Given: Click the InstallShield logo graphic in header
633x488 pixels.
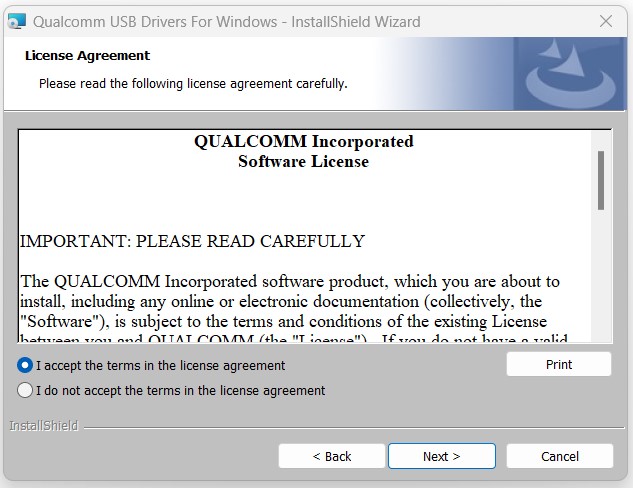Looking at the screenshot, I should pos(570,73).
